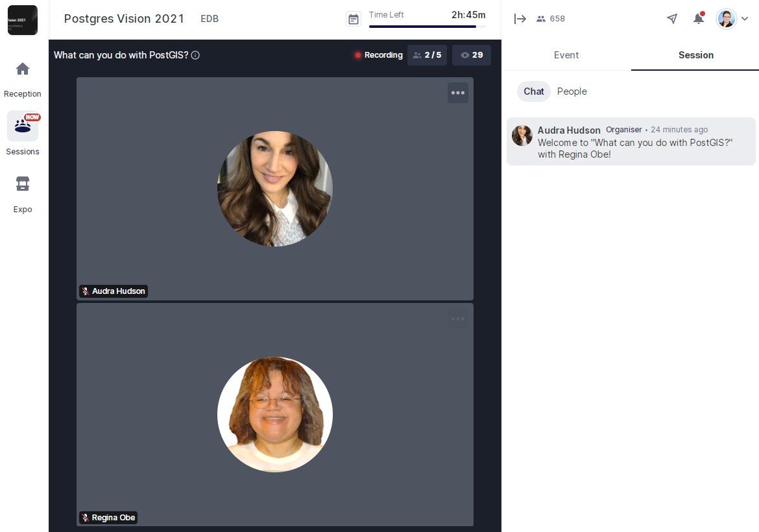Image resolution: width=759 pixels, height=532 pixels.
Task: Open the event schedule calendar icon
Action: [x=354, y=19]
